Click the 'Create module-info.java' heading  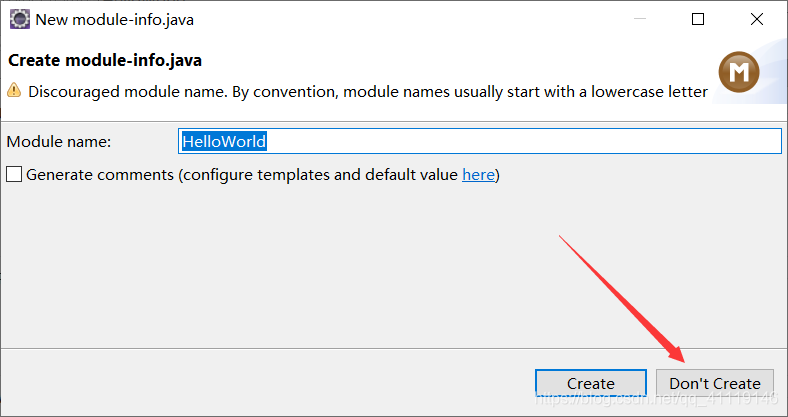(105, 60)
